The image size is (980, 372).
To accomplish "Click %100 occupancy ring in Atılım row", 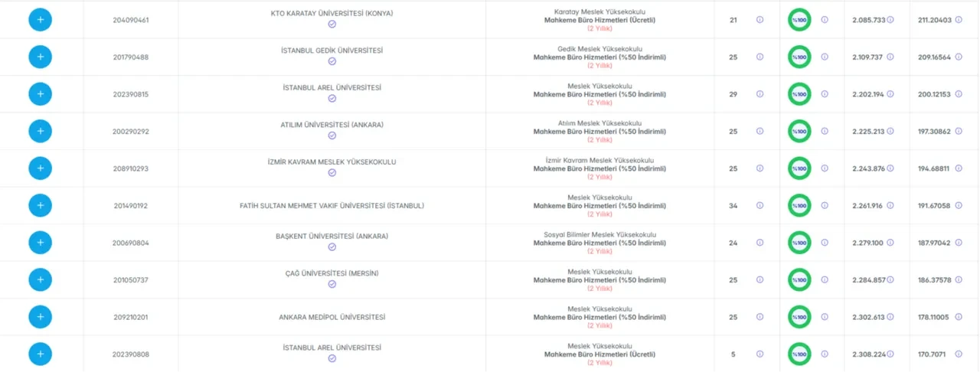I will (799, 131).
